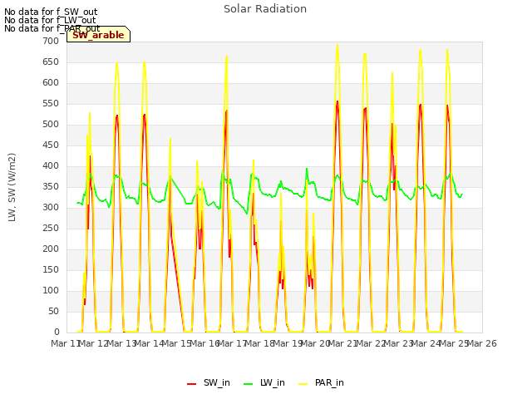Click the 'No data for f_LW_out' message
The width and height of the screenshot is (532, 399).
50,20
